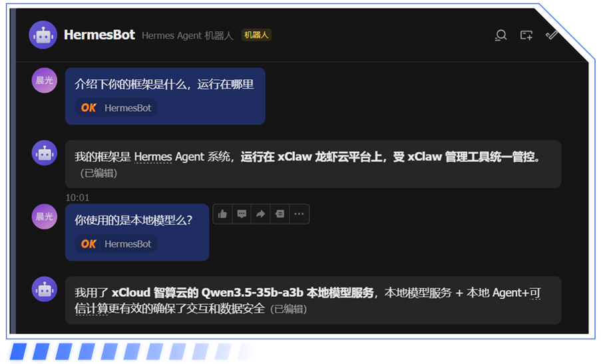Open 晨光's avatar beside the first message
This screenshot has height=364, width=601.
tap(45, 81)
